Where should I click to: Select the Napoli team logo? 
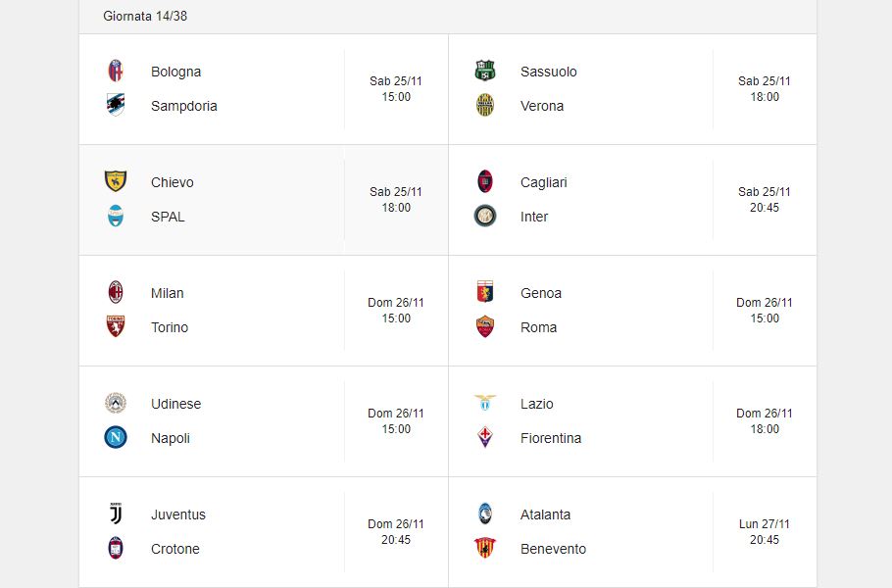click(116, 437)
